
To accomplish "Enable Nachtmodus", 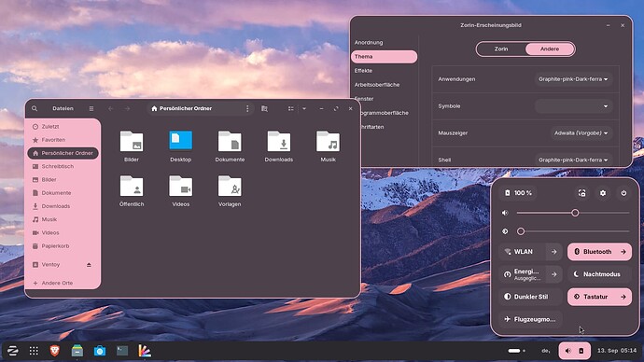I will (599, 274).
